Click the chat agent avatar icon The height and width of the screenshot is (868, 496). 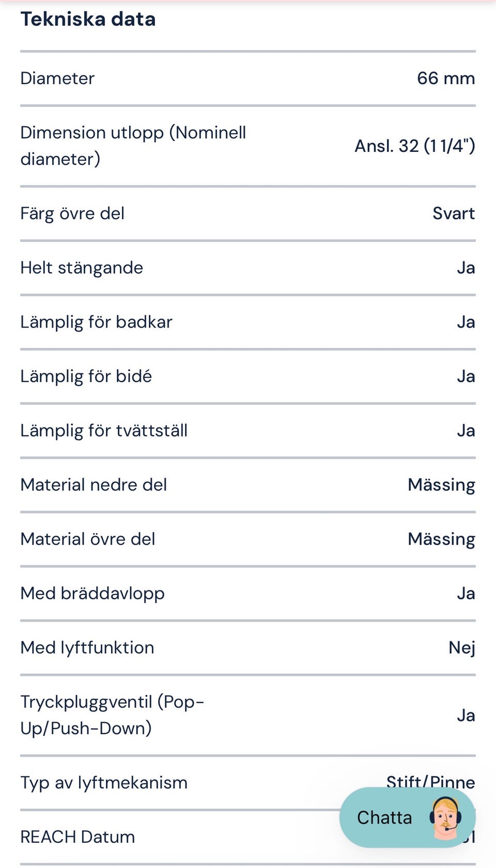pos(445,817)
